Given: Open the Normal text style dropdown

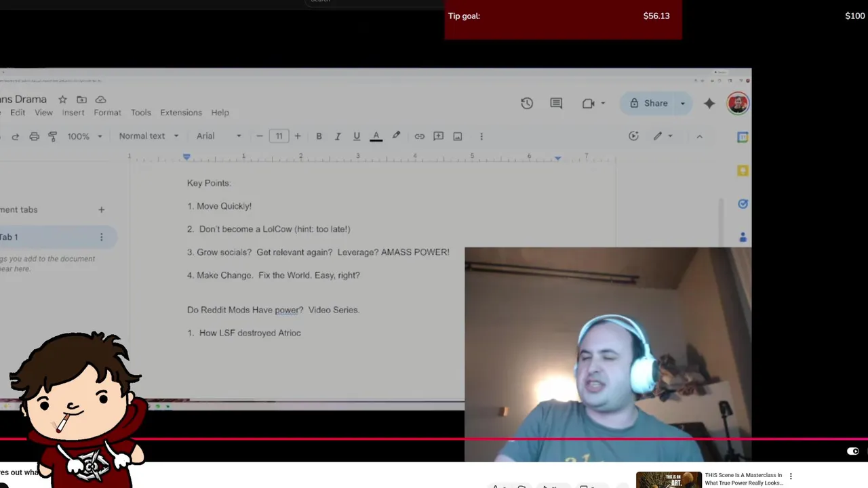Looking at the screenshot, I should pyautogui.click(x=149, y=136).
